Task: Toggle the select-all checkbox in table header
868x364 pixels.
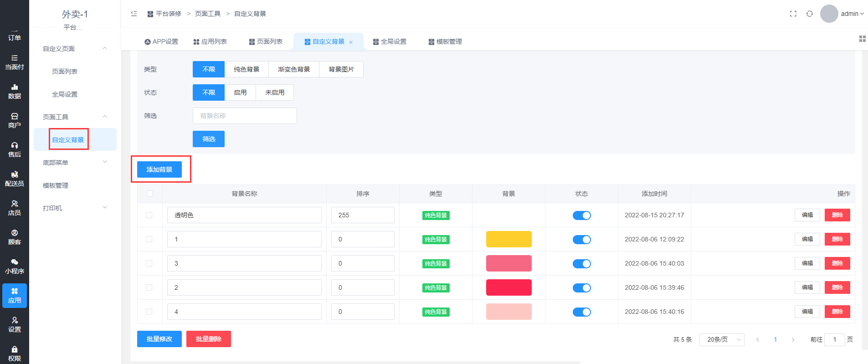Action: (x=150, y=194)
